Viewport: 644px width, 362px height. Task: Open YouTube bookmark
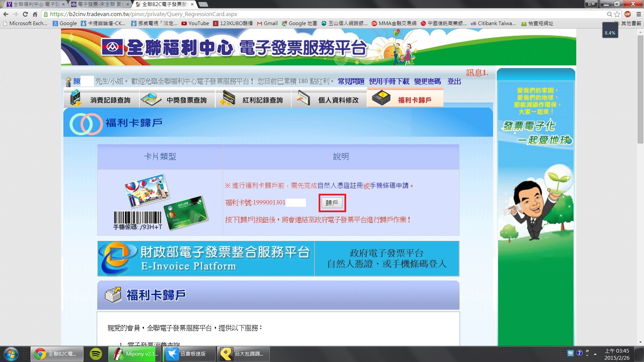pyautogui.click(x=195, y=23)
